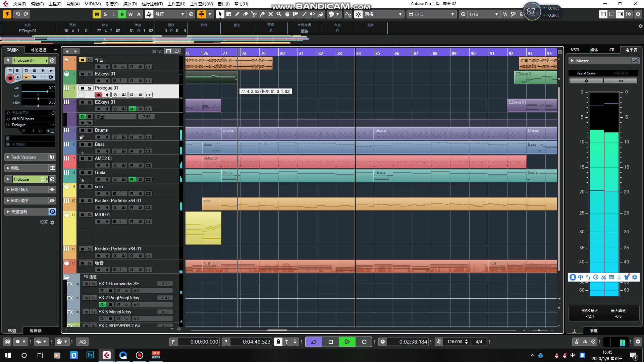
Task: Click the inspector settings gear
Action: 52,223
